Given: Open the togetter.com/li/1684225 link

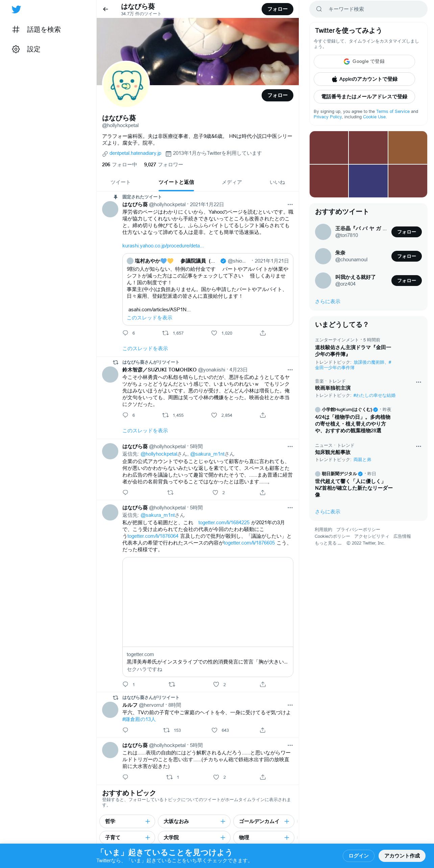Looking at the screenshot, I should click(224, 523).
